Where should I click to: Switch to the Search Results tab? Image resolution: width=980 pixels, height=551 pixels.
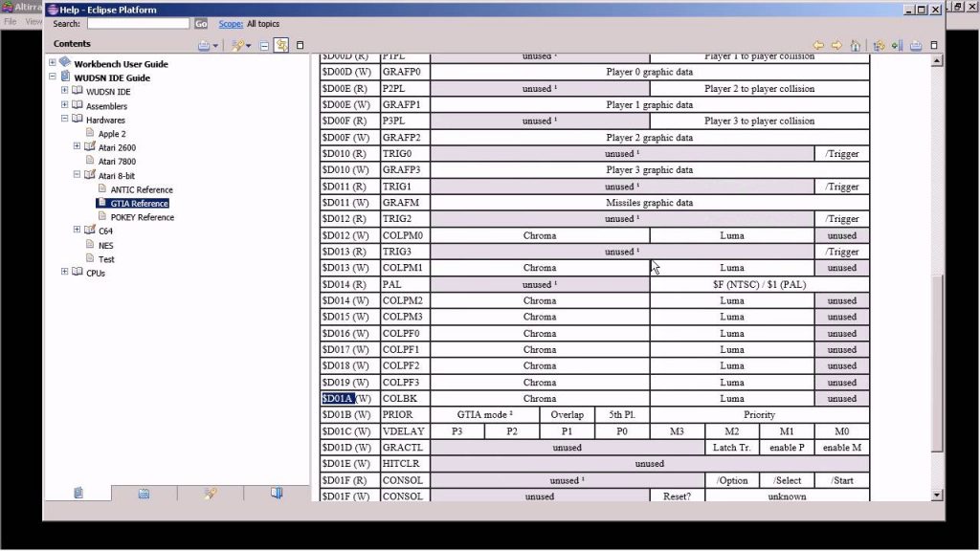210,494
